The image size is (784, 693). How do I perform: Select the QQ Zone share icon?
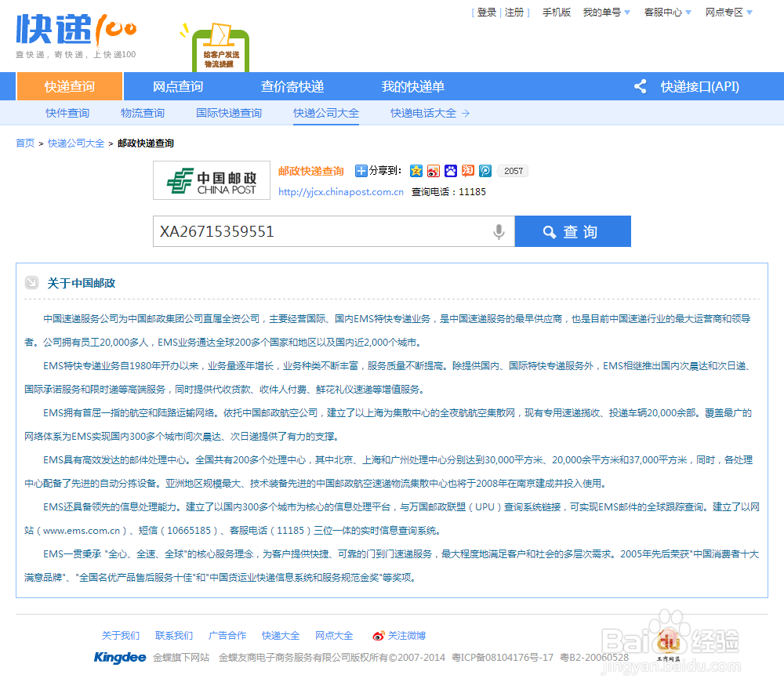(416, 170)
